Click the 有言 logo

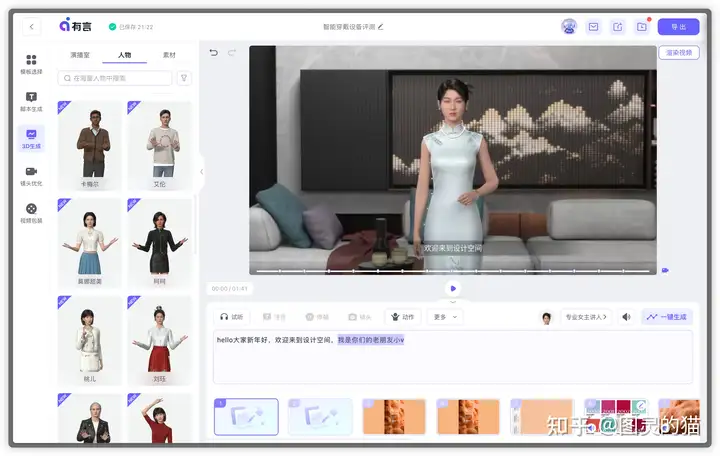[76, 25]
